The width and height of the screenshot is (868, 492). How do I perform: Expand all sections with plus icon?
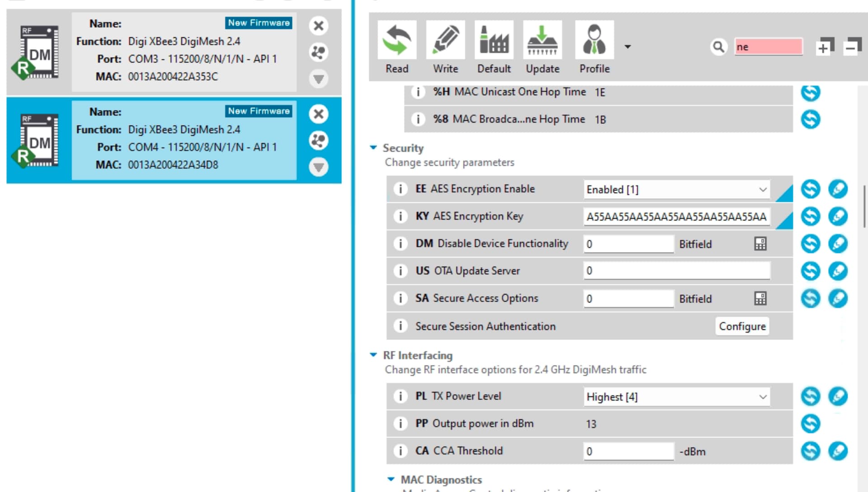point(824,47)
